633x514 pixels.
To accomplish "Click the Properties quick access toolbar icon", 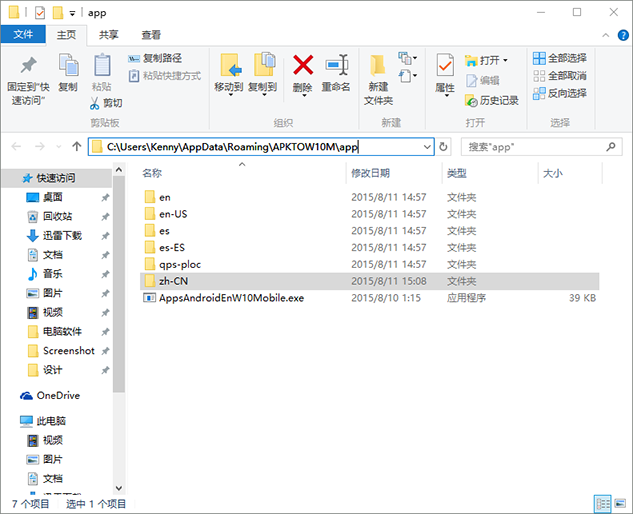I will point(40,13).
